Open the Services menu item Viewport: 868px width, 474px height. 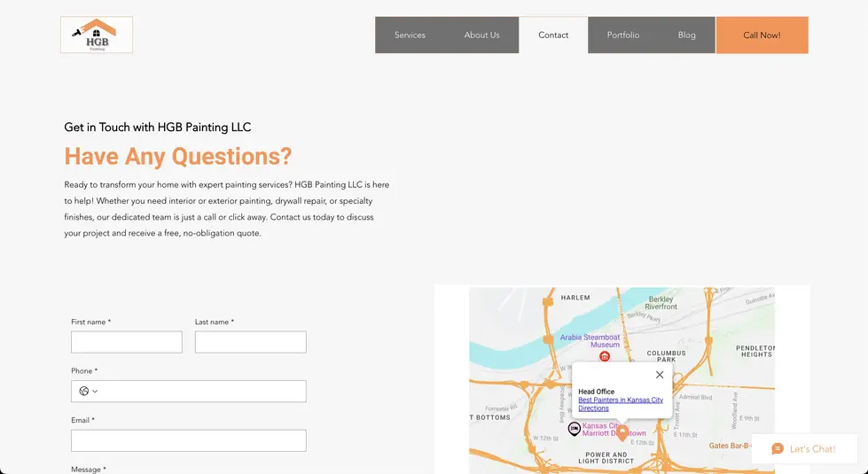click(410, 35)
